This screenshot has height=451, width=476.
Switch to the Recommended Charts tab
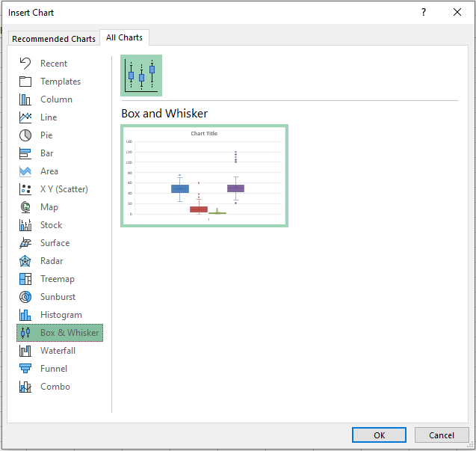pos(54,39)
